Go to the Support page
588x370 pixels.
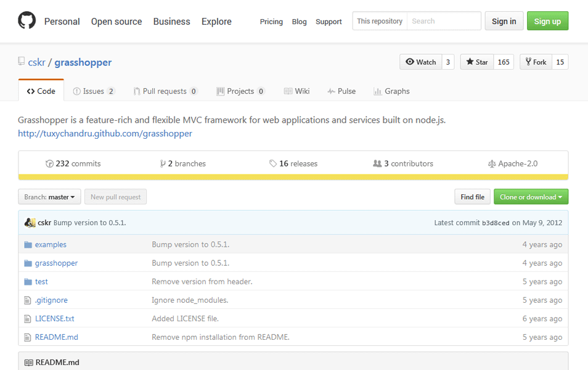(x=329, y=22)
